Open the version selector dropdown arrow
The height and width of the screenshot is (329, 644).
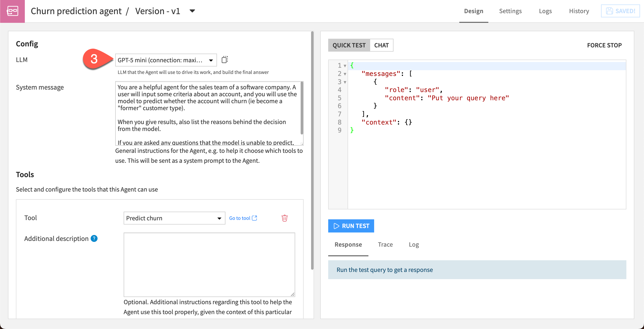coord(192,11)
